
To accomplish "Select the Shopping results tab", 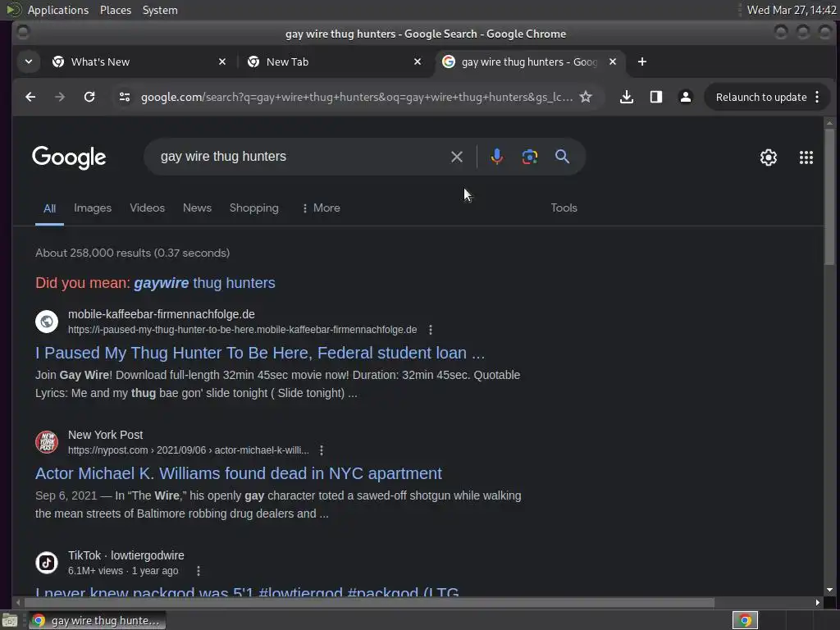I will [x=254, y=208].
